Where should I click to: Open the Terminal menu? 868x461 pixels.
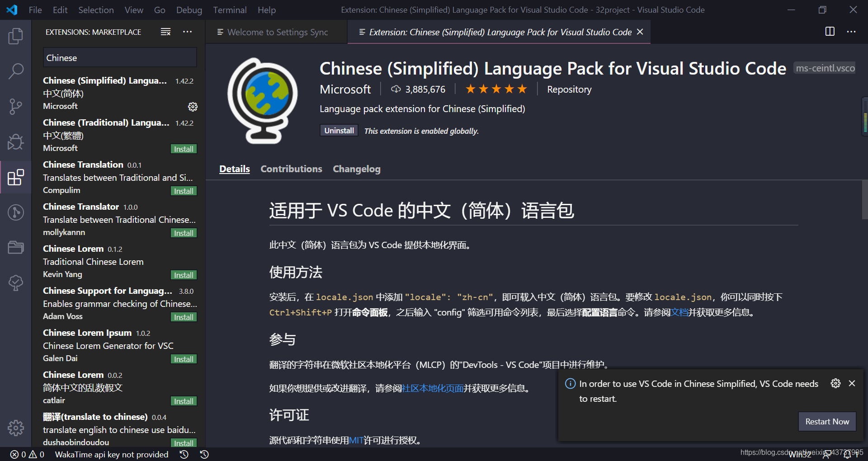point(230,10)
